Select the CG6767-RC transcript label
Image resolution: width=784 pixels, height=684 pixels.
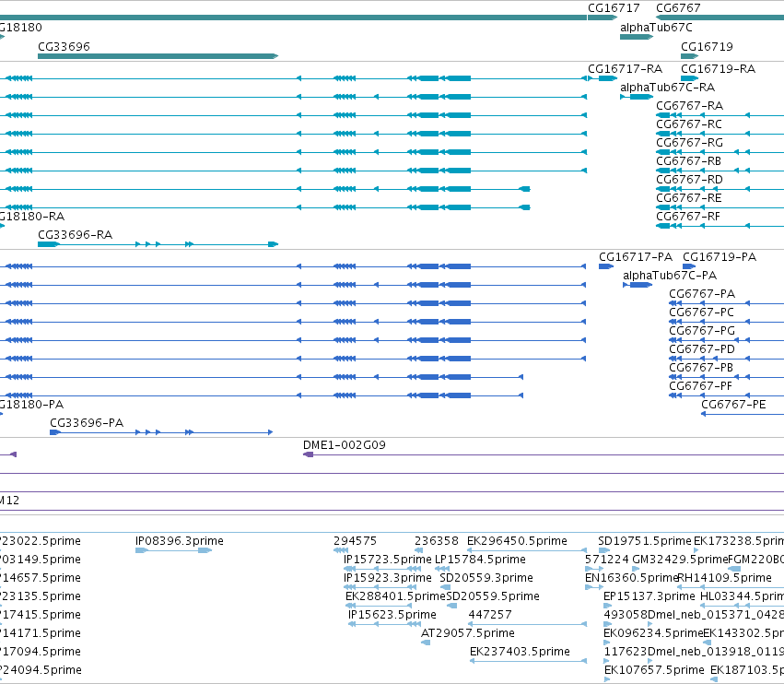[689, 124]
